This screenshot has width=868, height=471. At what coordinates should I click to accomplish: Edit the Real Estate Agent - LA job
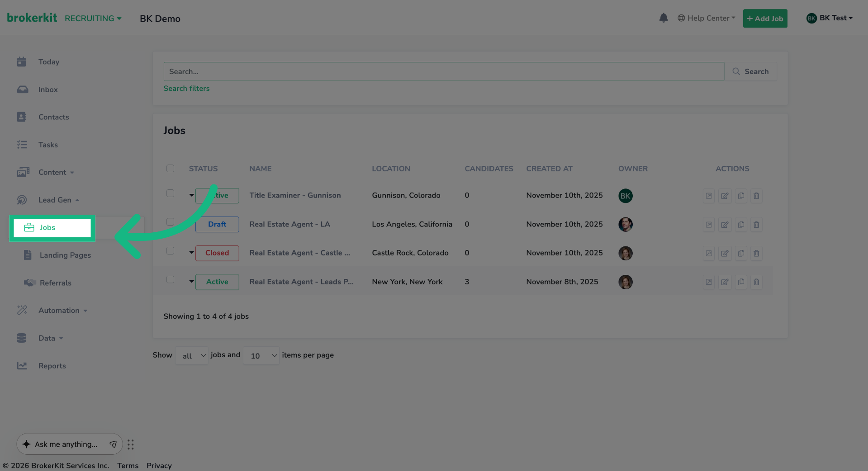725,225
